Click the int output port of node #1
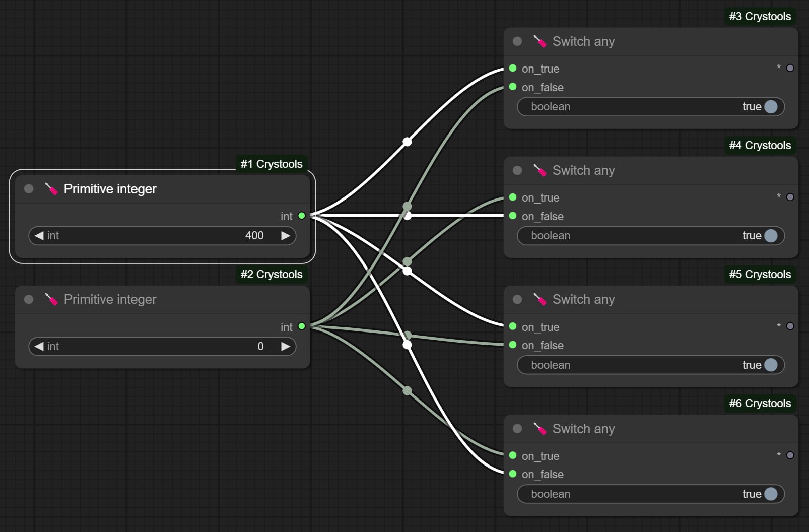This screenshot has height=532, width=809. (x=302, y=216)
